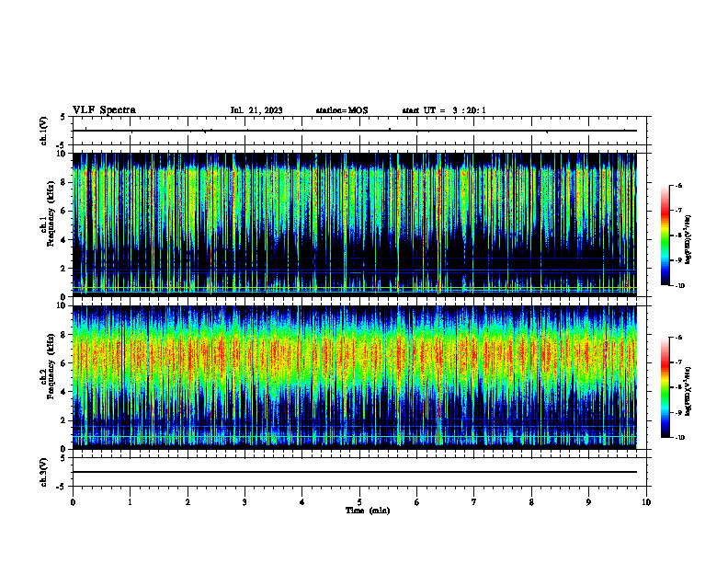
Task: Click the ch.1 spectrogram color scale bar
Action: [x=665, y=236]
